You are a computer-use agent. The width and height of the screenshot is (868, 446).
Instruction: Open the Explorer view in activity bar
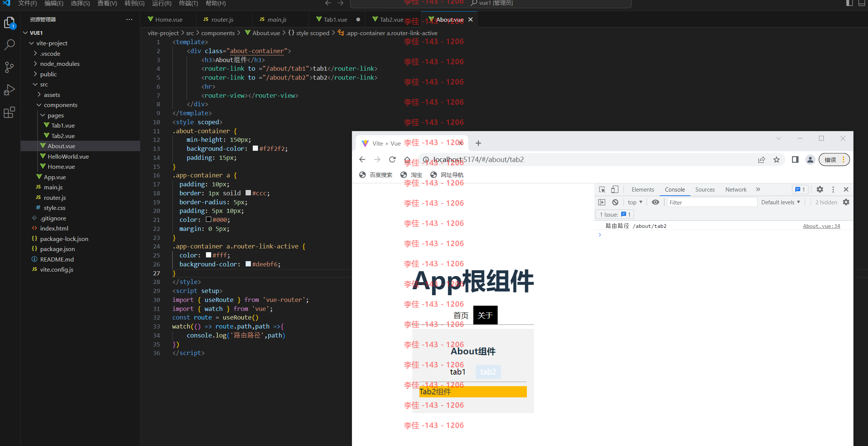click(x=9, y=23)
